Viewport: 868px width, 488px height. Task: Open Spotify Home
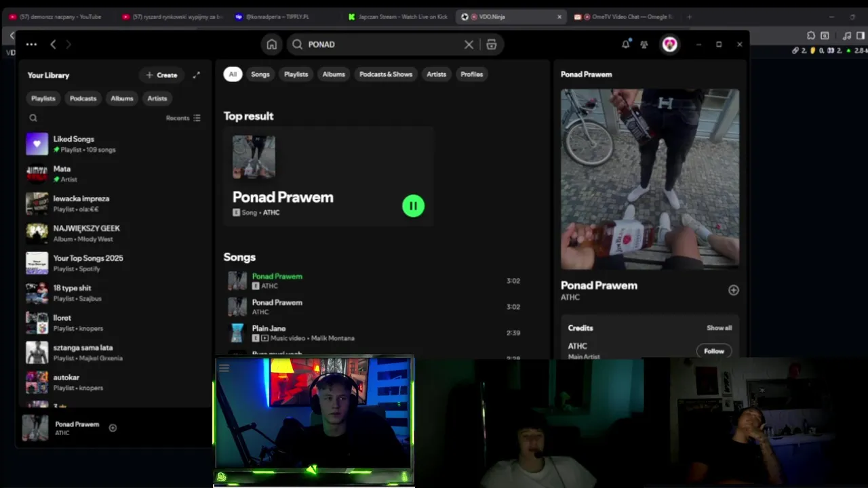[x=271, y=44]
